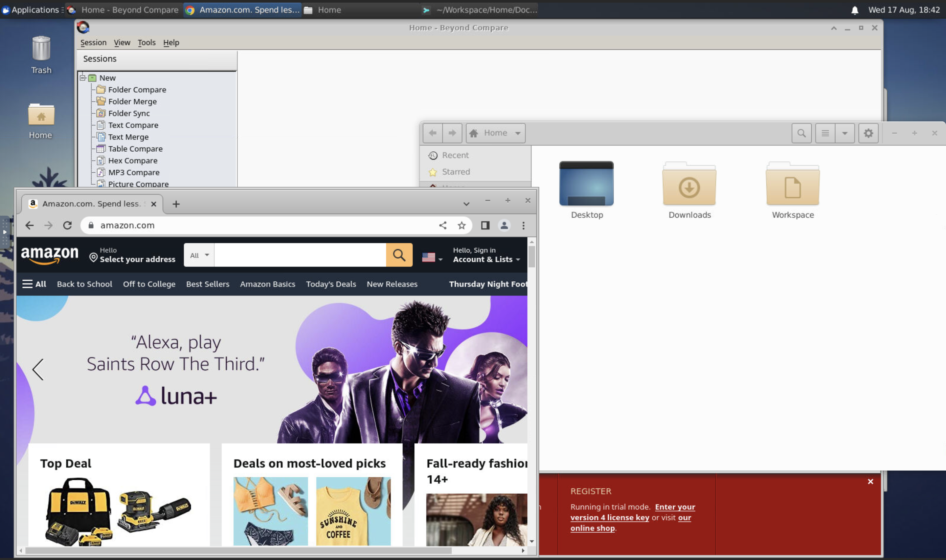The image size is (946, 560).
Task: Collapse the New sessions tree node
Action: [82, 78]
